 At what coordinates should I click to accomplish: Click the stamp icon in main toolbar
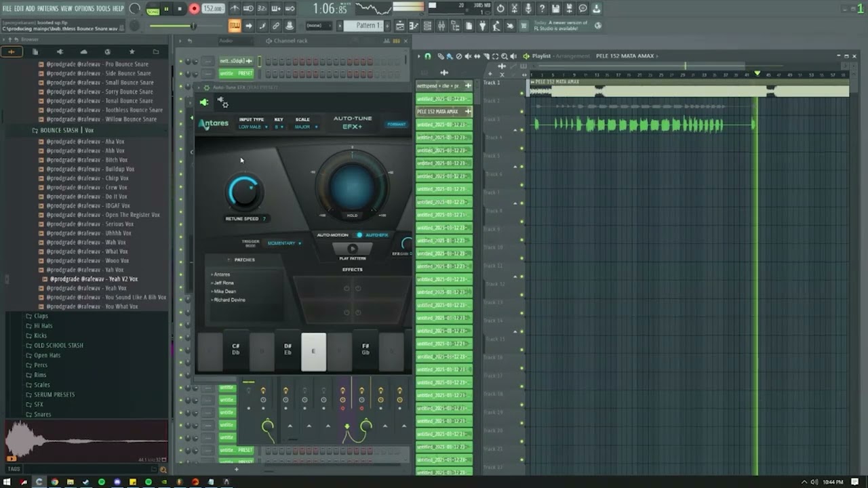(x=290, y=26)
